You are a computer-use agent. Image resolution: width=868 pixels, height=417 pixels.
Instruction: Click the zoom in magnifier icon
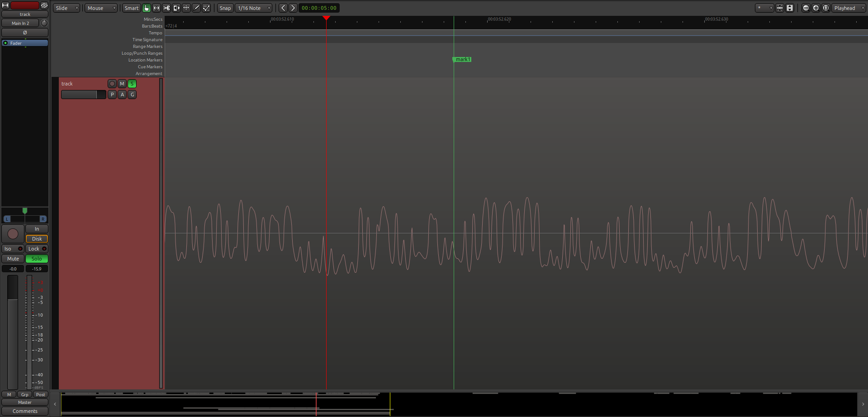816,8
